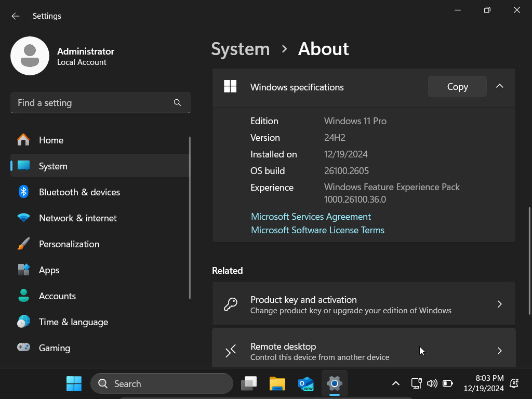532x399 pixels.
Task: Minimize the Settings window
Action: tap(458, 10)
